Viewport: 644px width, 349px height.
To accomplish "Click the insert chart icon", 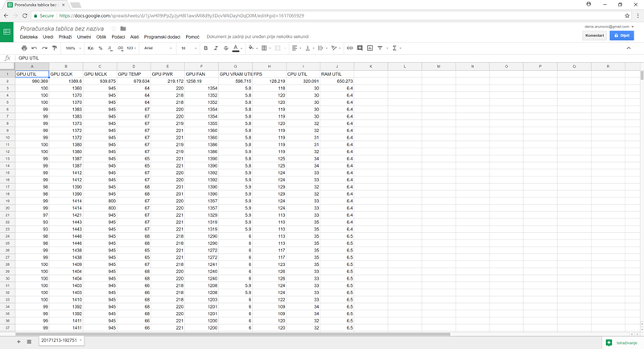I will 369,48.
